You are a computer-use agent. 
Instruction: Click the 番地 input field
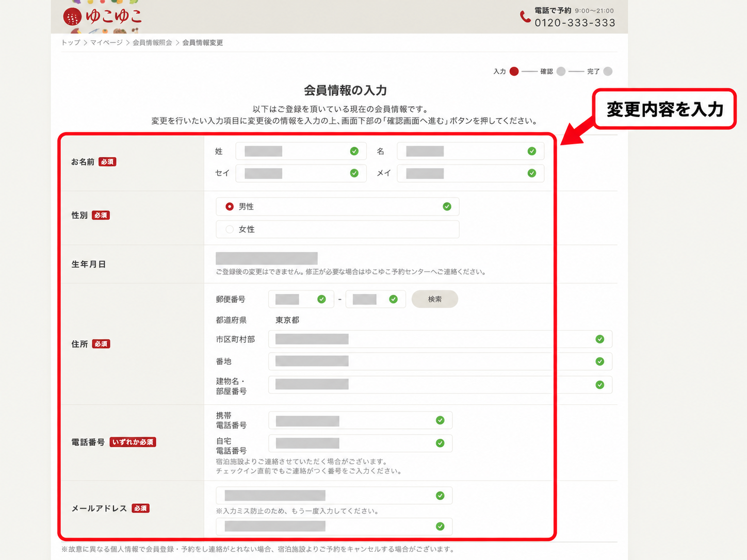click(x=441, y=361)
